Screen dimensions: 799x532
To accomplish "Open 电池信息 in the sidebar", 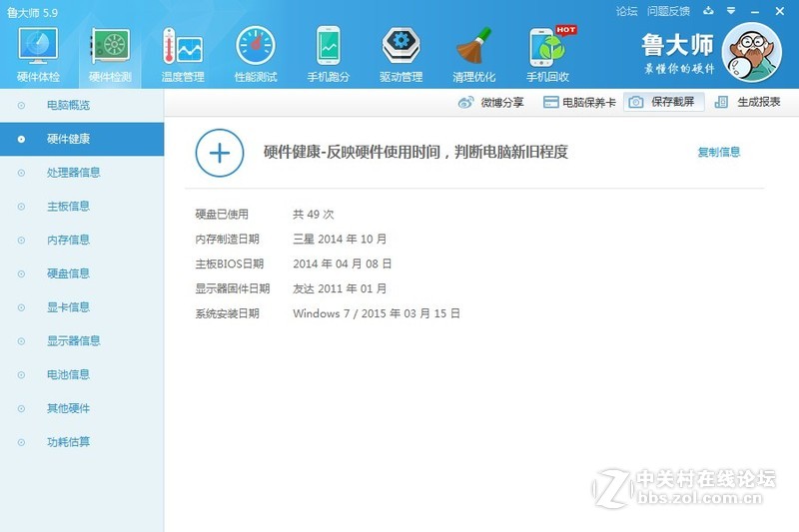I will coord(82,374).
